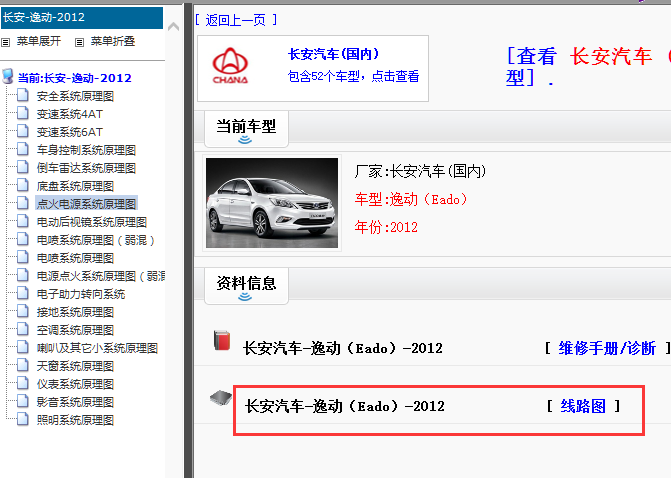Collapse all menus via 菜单折叠
Screen dimensions: 671x478
pos(113,42)
